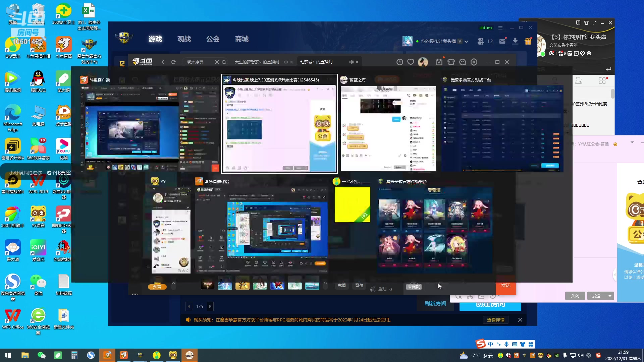Open the hamburger menu of the battle platform
The width and height of the screenshot is (644, 362).
[500, 28]
